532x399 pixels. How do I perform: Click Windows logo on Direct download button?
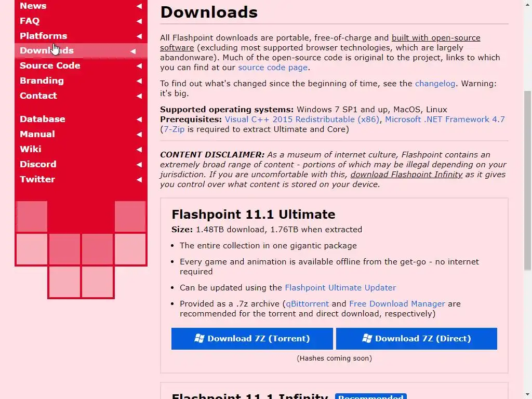tap(367, 338)
